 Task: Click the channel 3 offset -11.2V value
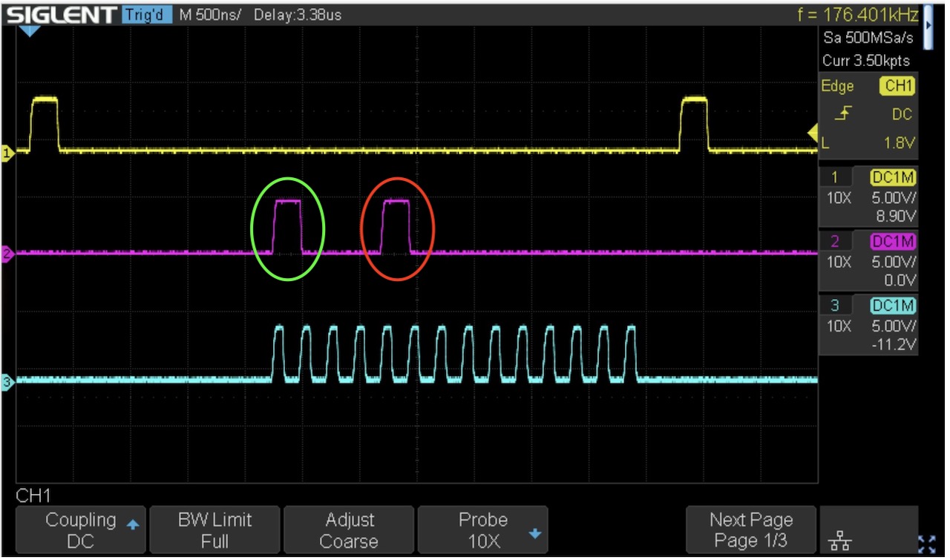click(895, 345)
